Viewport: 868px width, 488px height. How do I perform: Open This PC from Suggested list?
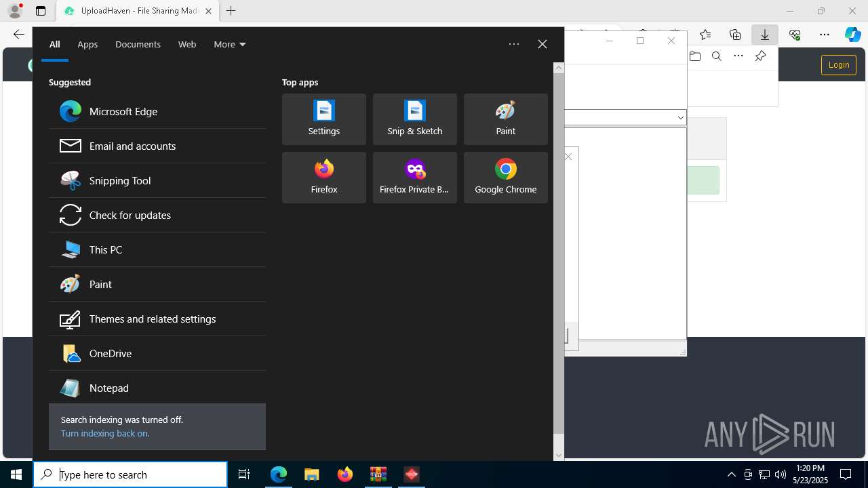(157, 249)
